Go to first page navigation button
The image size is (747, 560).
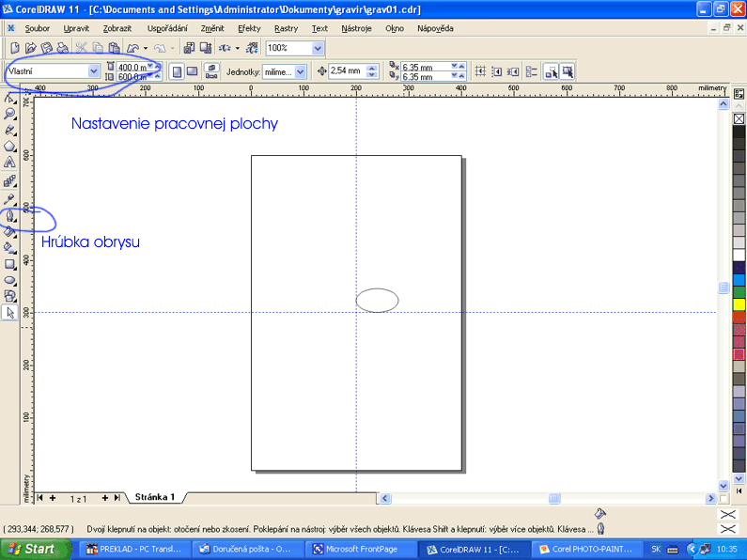[x=40, y=498]
